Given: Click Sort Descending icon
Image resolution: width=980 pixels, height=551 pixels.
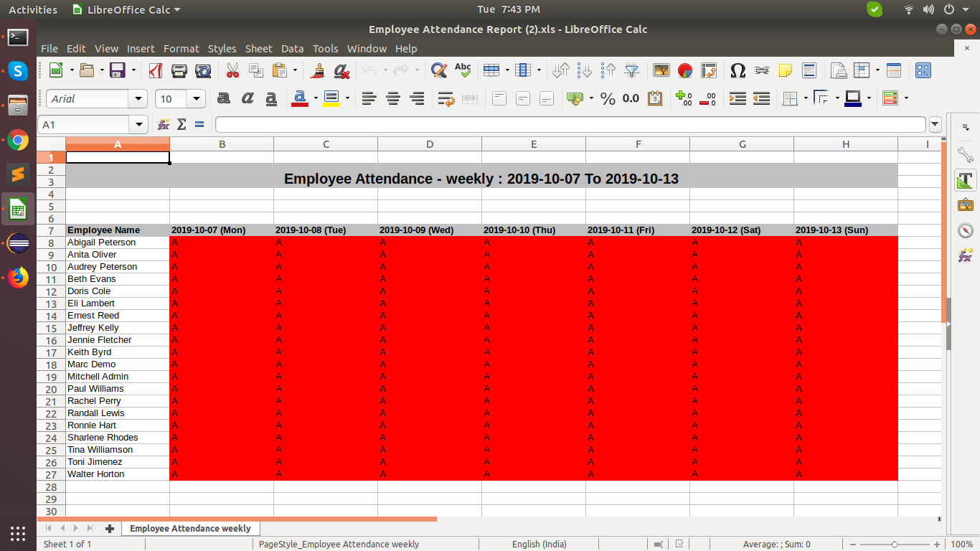Looking at the screenshot, I should pos(608,70).
